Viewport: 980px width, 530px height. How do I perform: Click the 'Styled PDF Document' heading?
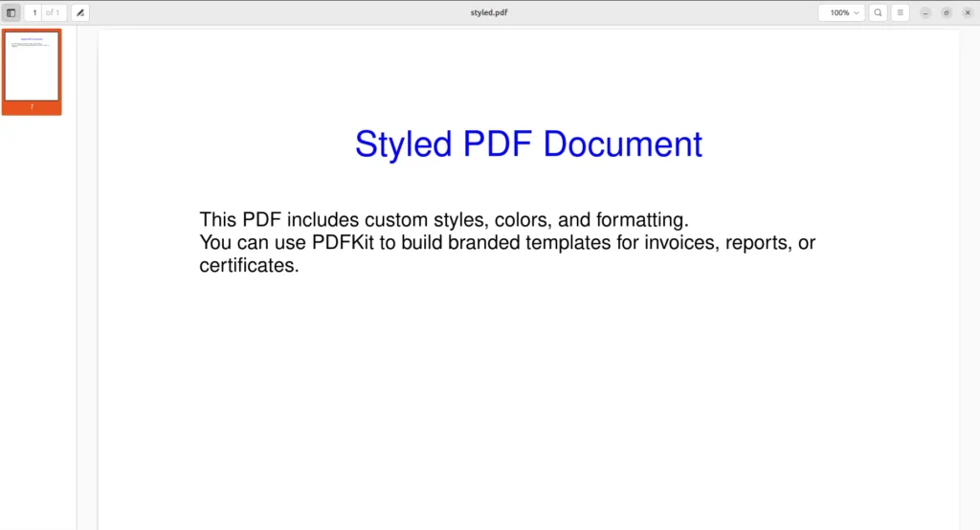point(528,145)
